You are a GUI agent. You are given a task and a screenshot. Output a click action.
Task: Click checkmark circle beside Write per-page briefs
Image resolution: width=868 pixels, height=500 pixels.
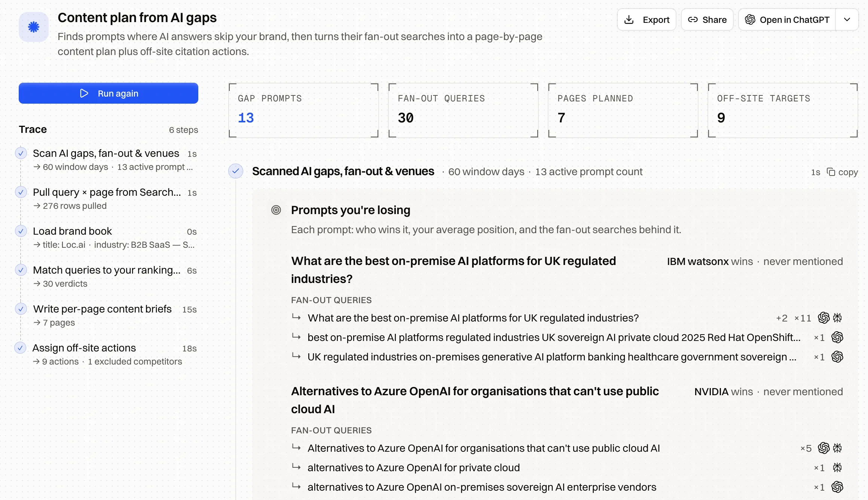coord(21,309)
